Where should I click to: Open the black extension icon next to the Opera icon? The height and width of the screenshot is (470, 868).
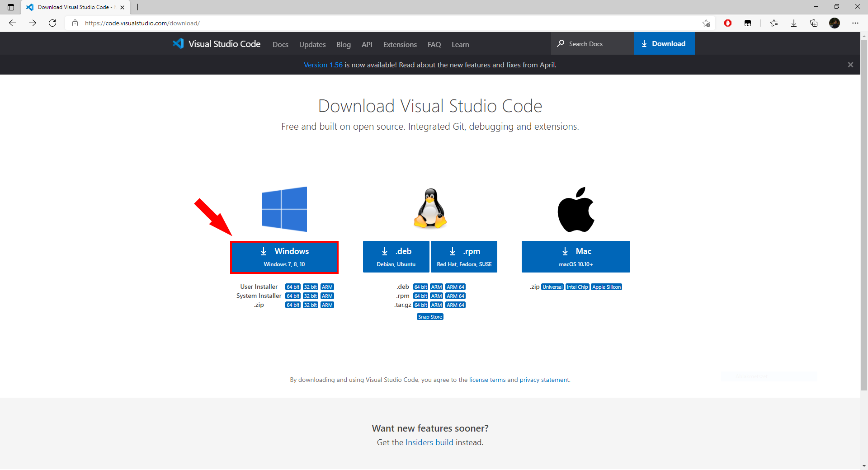(748, 23)
